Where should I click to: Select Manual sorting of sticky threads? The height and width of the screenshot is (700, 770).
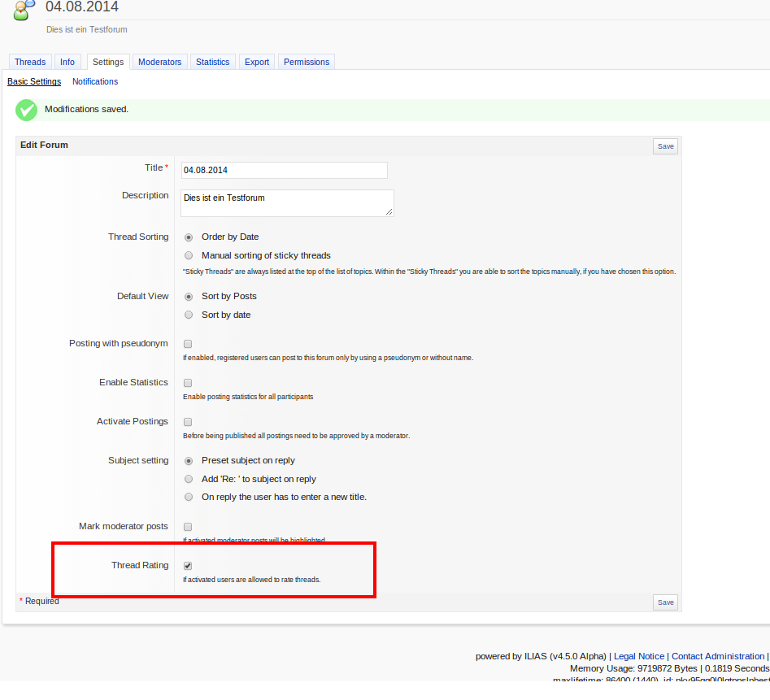pos(189,255)
